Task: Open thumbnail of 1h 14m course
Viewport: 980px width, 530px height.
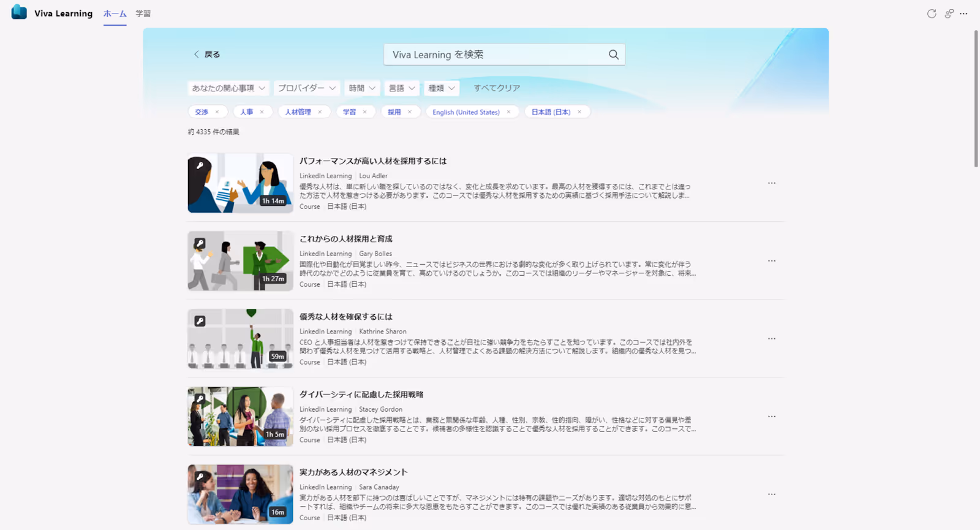Action: point(240,183)
